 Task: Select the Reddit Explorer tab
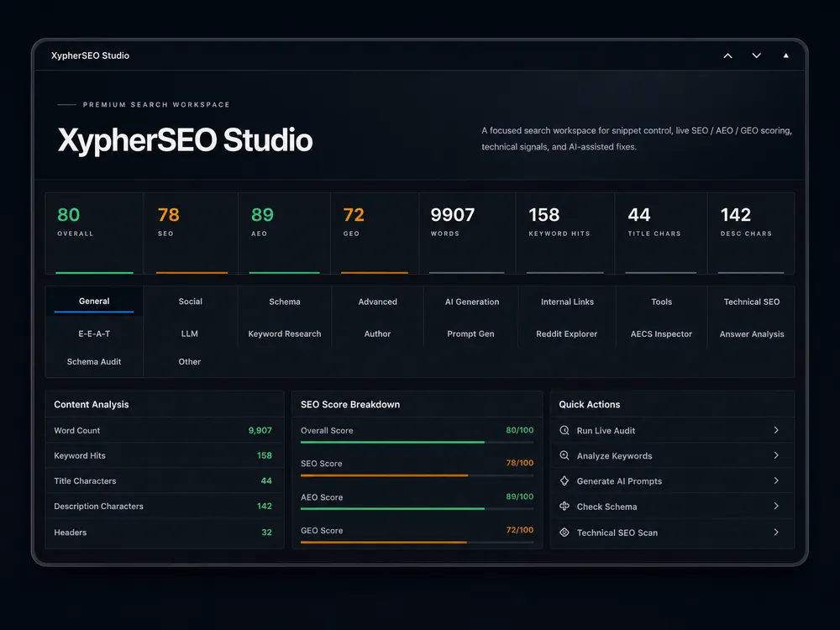click(x=567, y=333)
